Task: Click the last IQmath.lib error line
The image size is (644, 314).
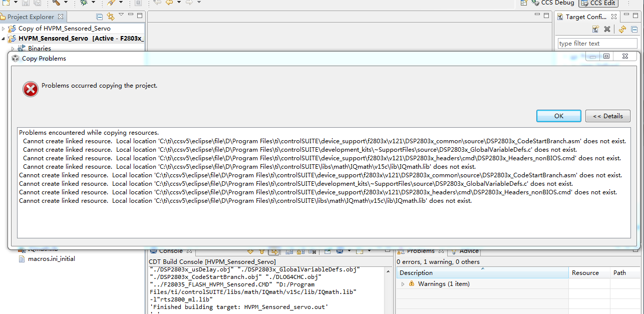Action: coord(245,201)
